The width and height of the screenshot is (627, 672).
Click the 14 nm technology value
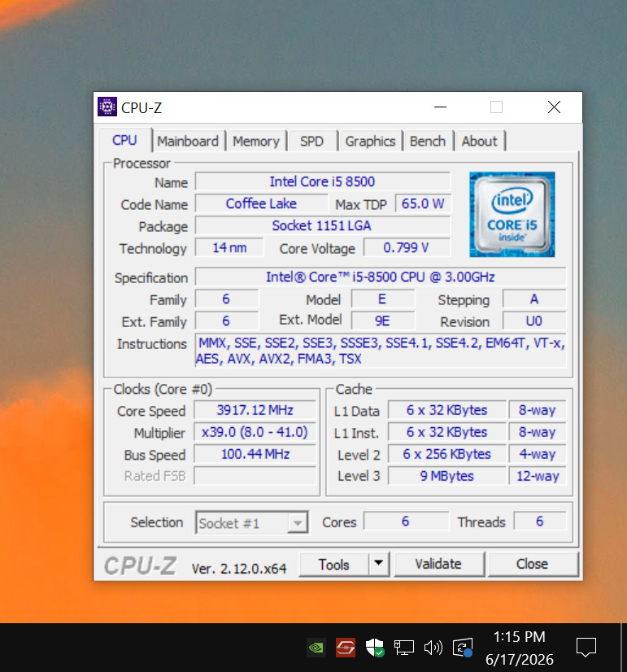tap(229, 247)
